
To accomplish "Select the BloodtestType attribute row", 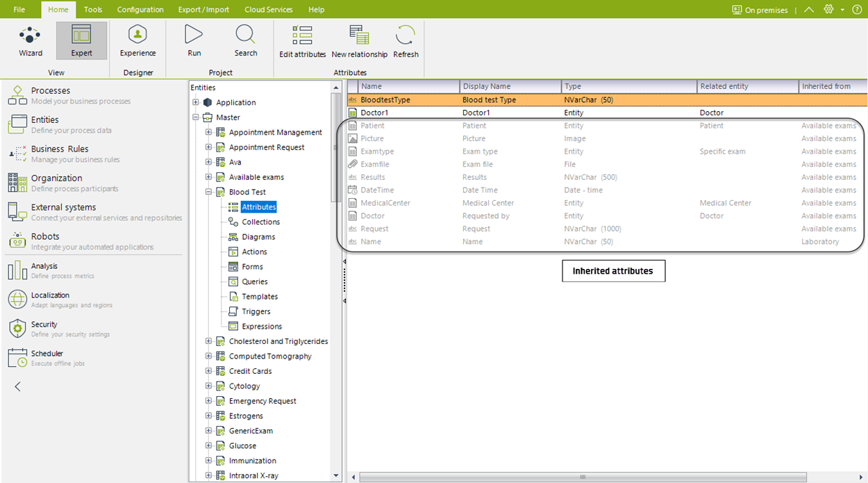I will [607, 99].
